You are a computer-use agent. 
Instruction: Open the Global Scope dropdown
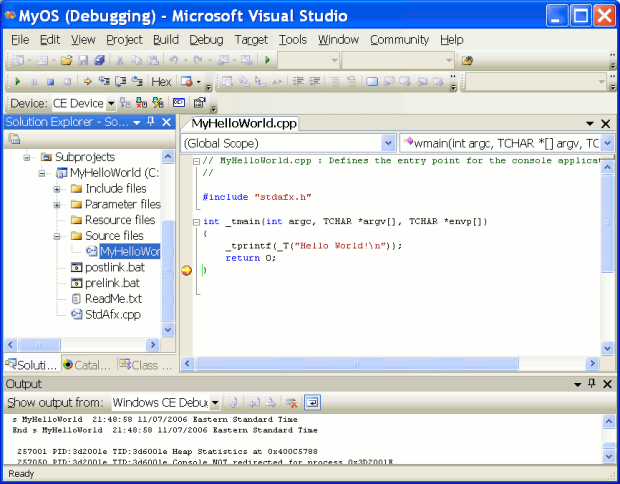tap(388, 143)
